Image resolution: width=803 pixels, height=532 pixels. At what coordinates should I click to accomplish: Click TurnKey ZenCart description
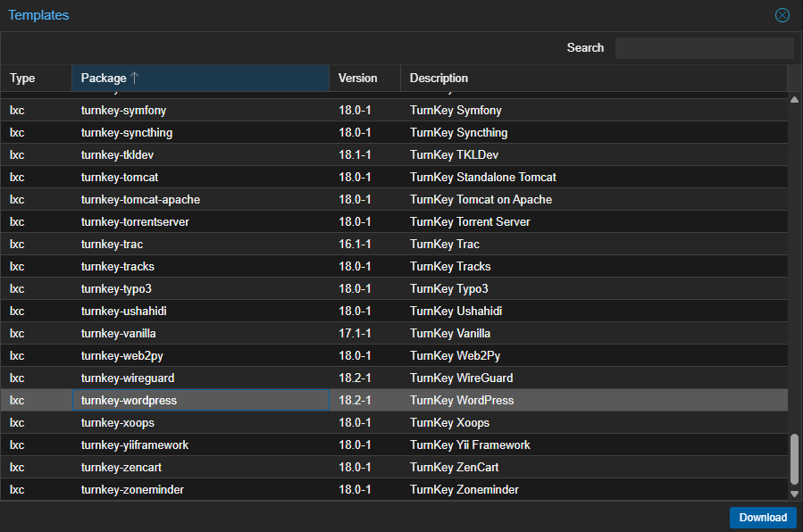(454, 468)
